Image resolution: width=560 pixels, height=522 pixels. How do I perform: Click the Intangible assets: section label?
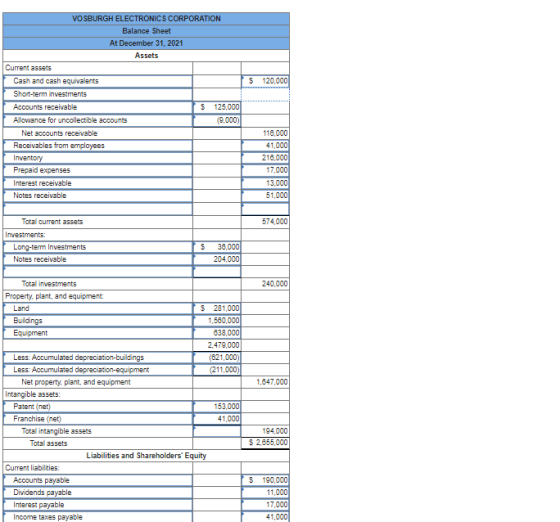tap(33, 395)
